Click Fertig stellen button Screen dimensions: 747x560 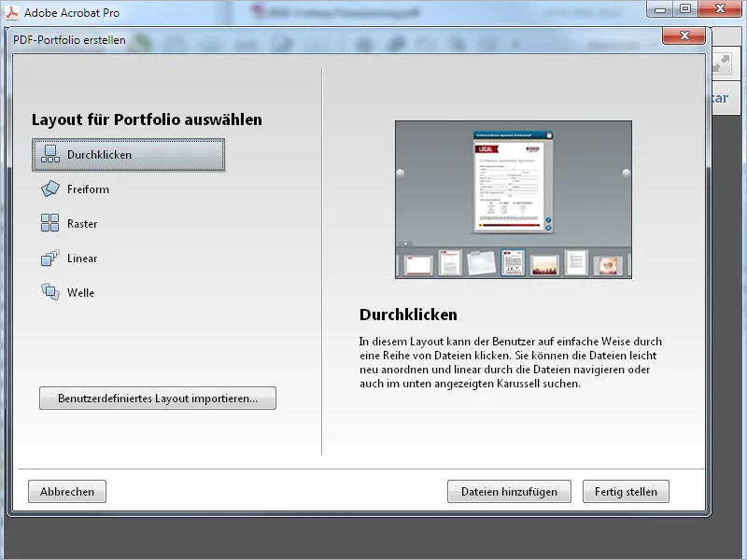point(626,492)
